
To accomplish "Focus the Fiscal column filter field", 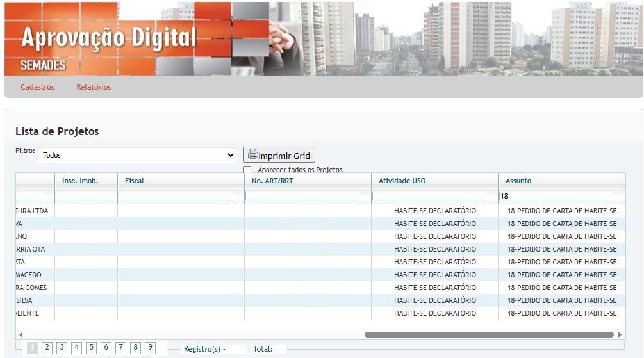I will pyautogui.click(x=176, y=196).
